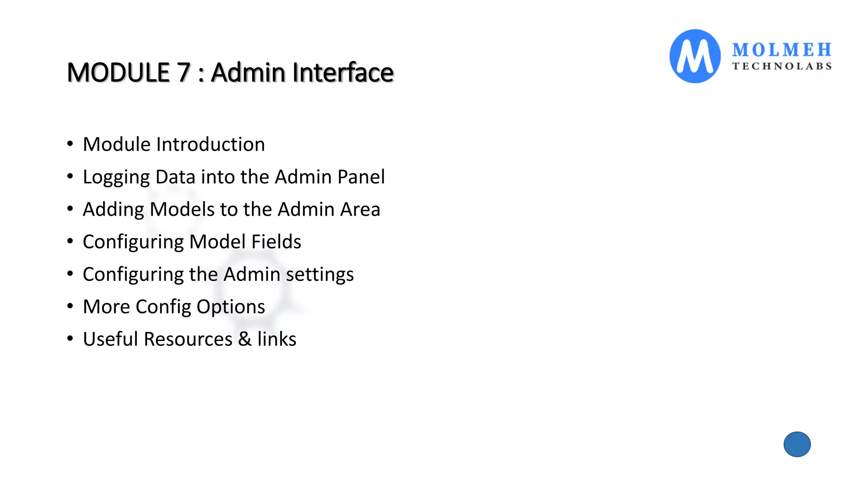Click the MOLMEH brand name text
Image resolution: width=868 pixels, height=488 pixels.
(782, 50)
